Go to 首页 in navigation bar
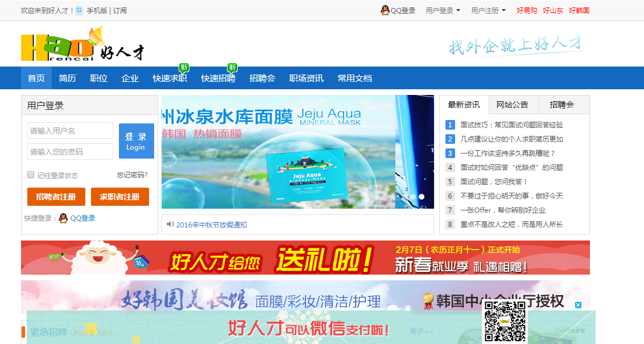The width and height of the screenshot is (644, 344). 36,78
